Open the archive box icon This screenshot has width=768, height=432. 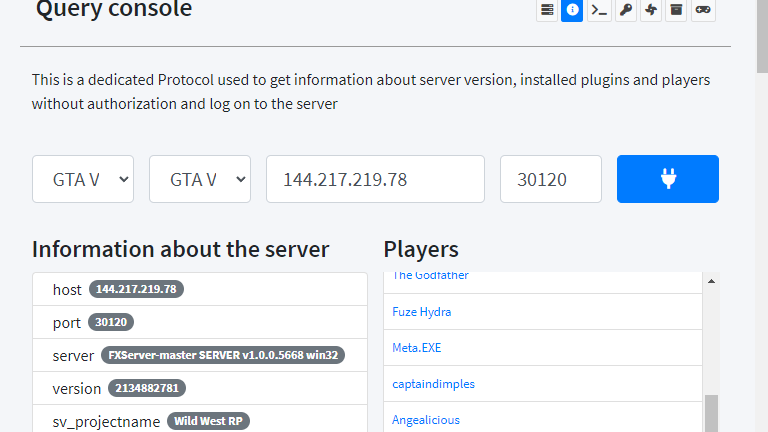(x=677, y=10)
